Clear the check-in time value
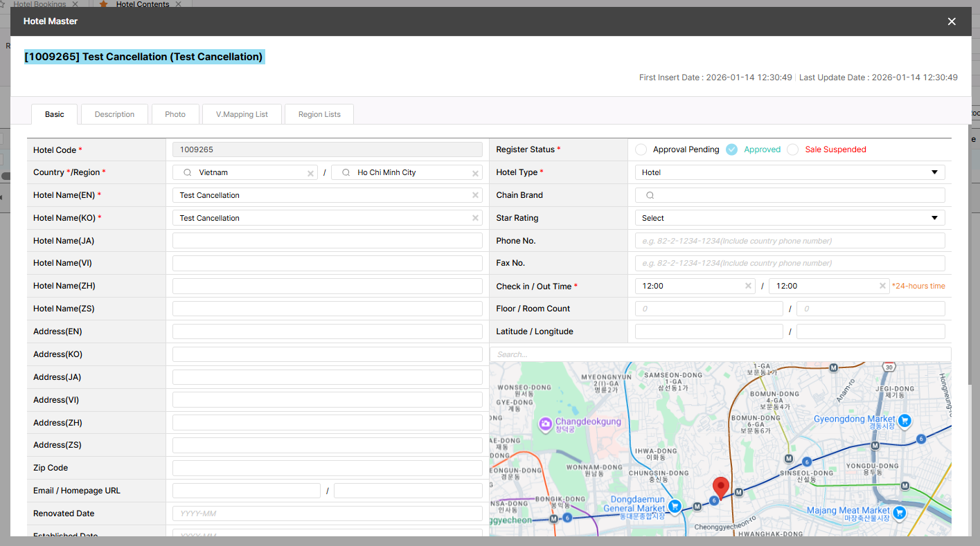 point(749,286)
